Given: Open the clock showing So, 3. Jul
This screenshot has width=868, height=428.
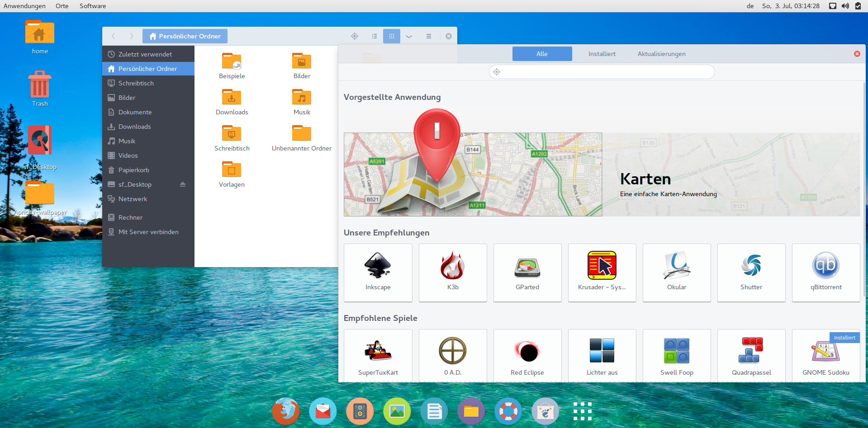Looking at the screenshot, I should 791,6.
